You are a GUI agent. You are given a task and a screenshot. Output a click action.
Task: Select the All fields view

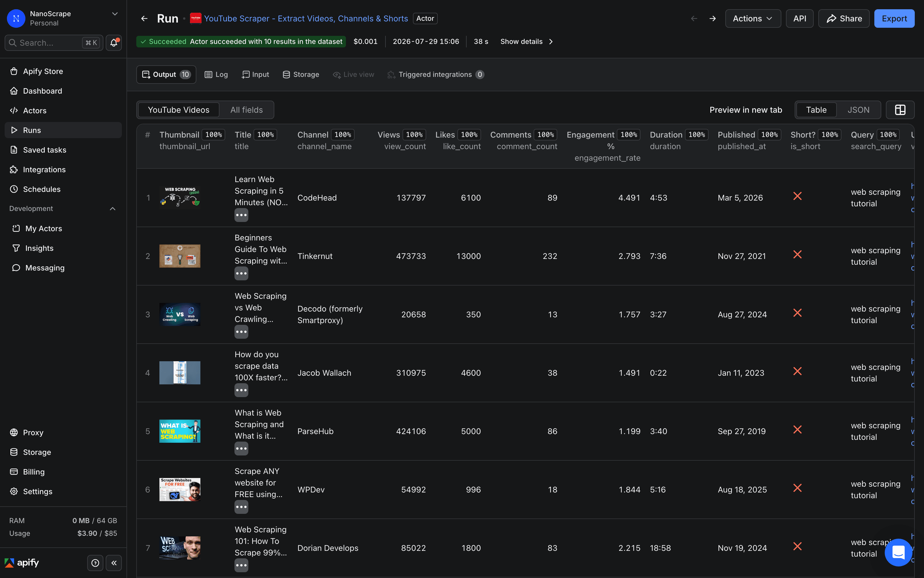[x=247, y=110]
